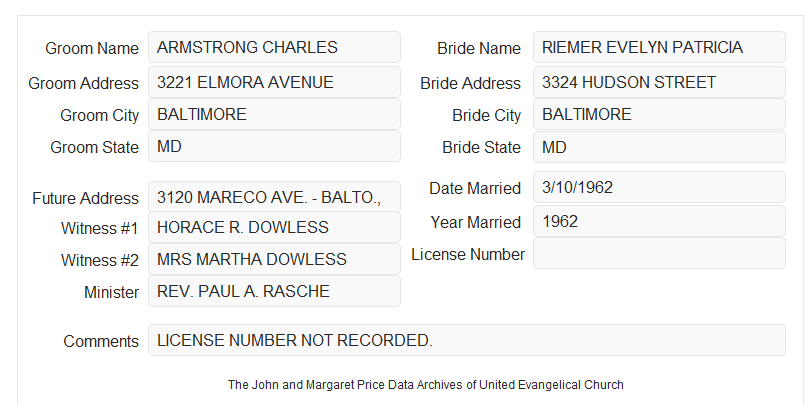Click the Price Data Archives footer text
Image resolution: width=805 pixels, height=405 pixels.
[426, 385]
